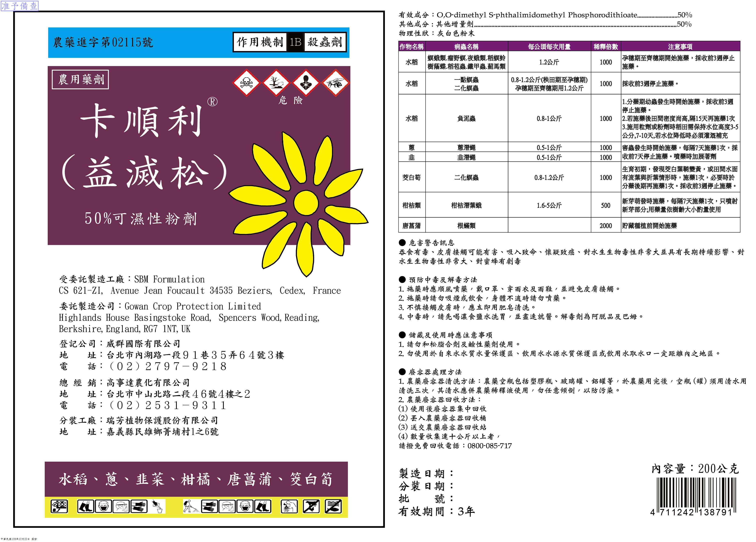Viewport: 756px width, 542px height.
Task: Click the common name '（益滅松）'
Action: pyautogui.click(x=144, y=173)
